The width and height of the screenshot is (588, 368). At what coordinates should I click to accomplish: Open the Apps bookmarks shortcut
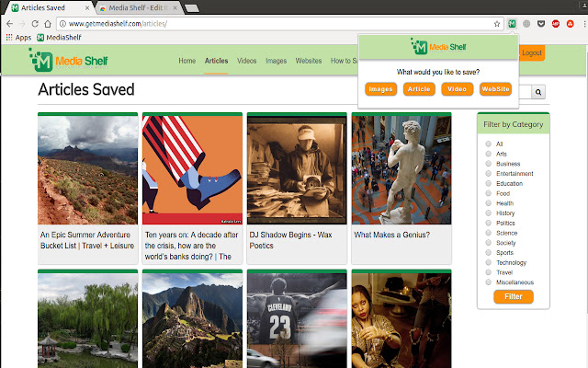pos(18,38)
